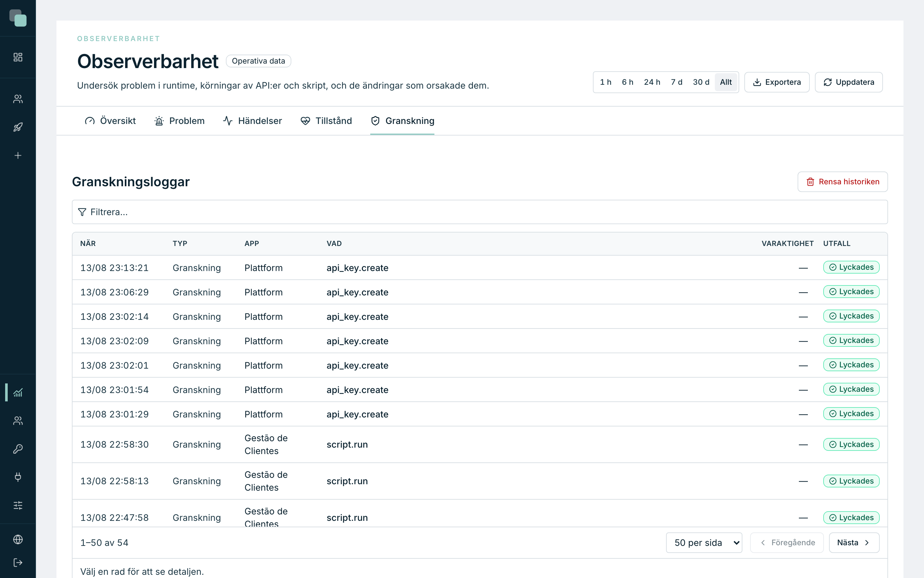Click the Uppdatera button
Screen dimensions: 924x578
(x=849, y=82)
